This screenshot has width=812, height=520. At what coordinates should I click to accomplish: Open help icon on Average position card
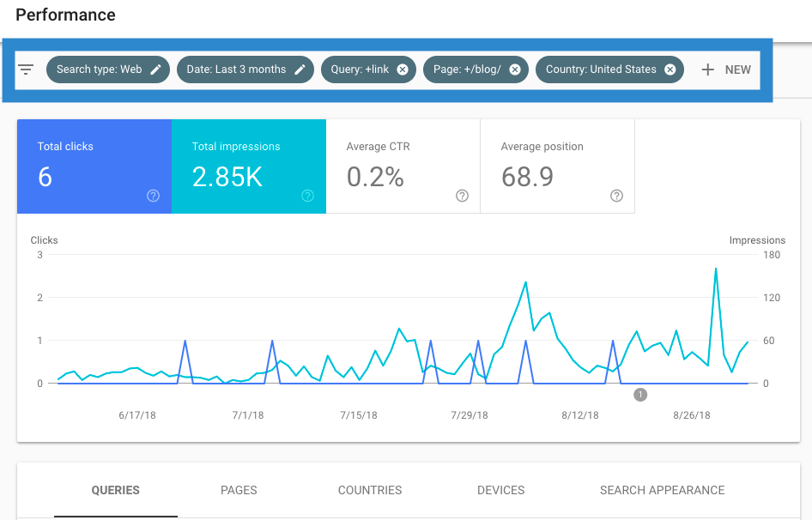616,196
